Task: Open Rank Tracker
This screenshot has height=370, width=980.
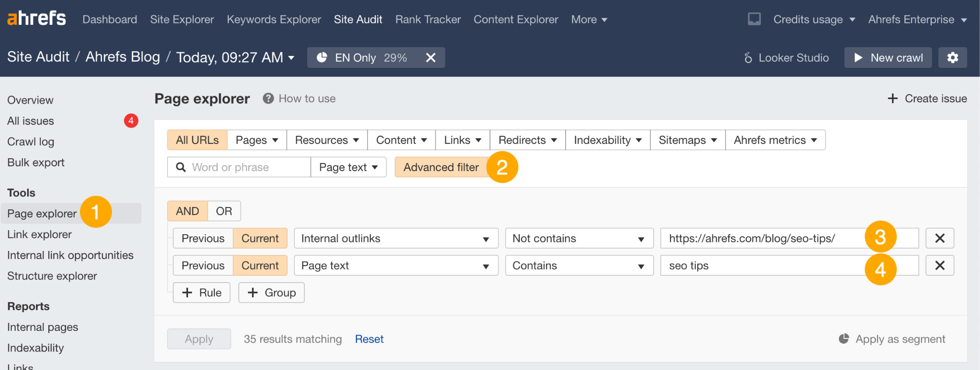Action: click(428, 20)
